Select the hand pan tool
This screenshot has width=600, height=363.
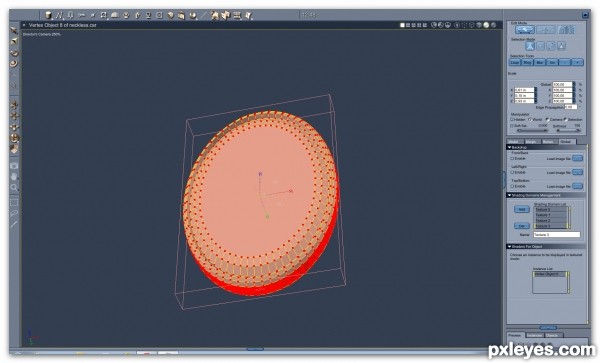pos(14,176)
